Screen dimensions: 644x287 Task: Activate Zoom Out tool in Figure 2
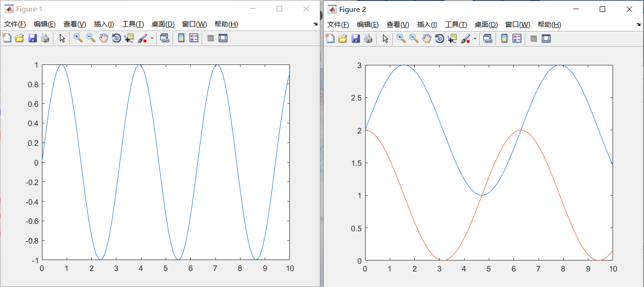click(414, 39)
